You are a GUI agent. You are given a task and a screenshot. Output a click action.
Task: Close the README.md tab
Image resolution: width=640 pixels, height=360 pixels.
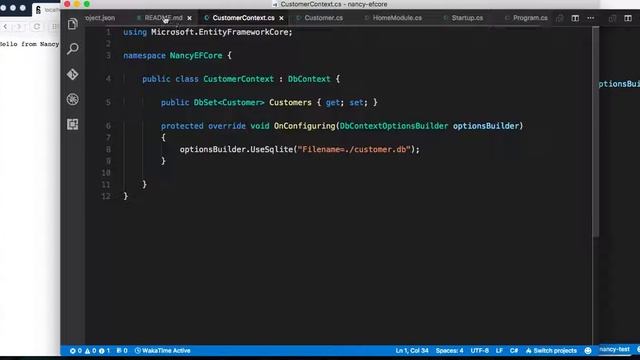pyautogui.click(x=189, y=18)
